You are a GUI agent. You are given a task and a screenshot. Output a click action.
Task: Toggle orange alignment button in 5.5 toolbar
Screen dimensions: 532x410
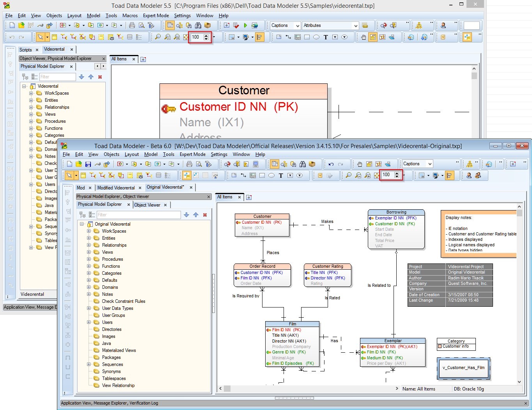[x=260, y=37]
